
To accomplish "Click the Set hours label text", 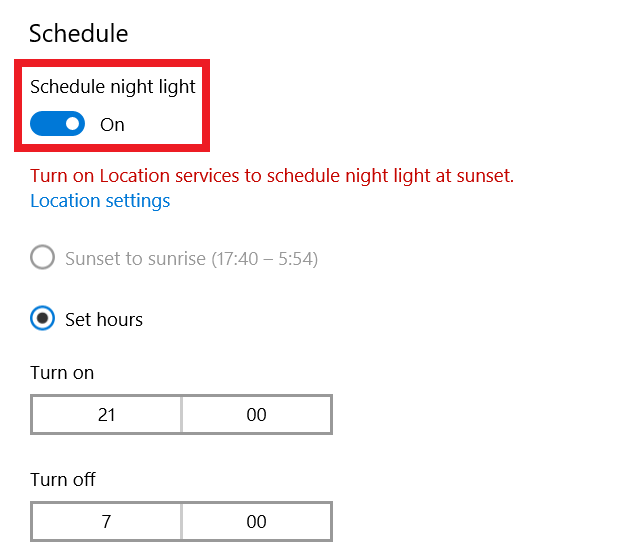I will tap(104, 320).
